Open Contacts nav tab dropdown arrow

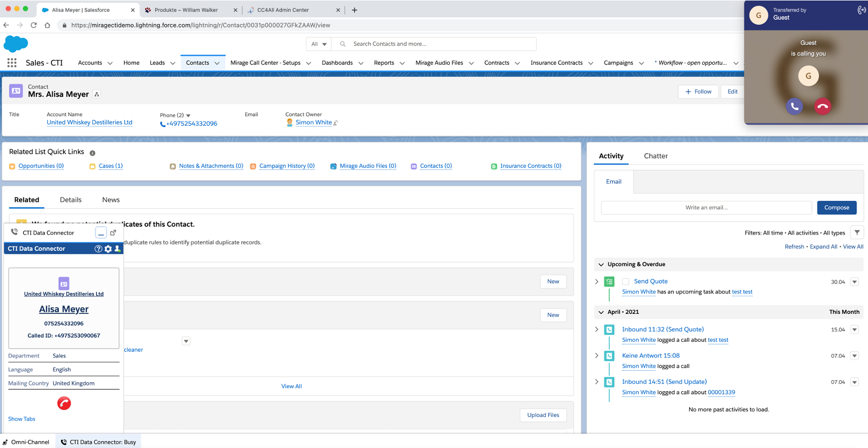(217, 63)
